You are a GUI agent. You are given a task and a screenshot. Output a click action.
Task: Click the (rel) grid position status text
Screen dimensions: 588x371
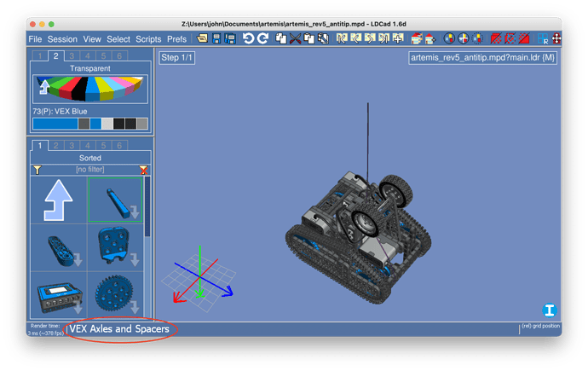(540, 326)
